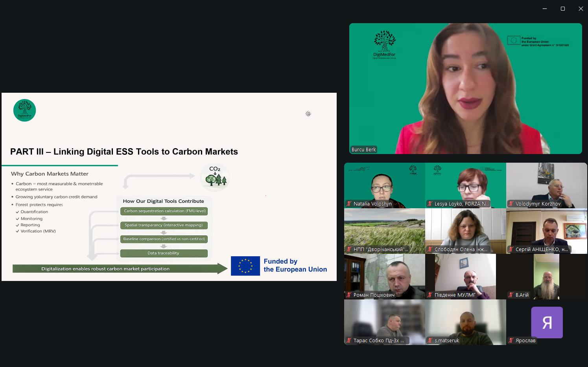Select the shared presentation slide
The width and height of the screenshot is (588, 367).
tap(169, 187)
